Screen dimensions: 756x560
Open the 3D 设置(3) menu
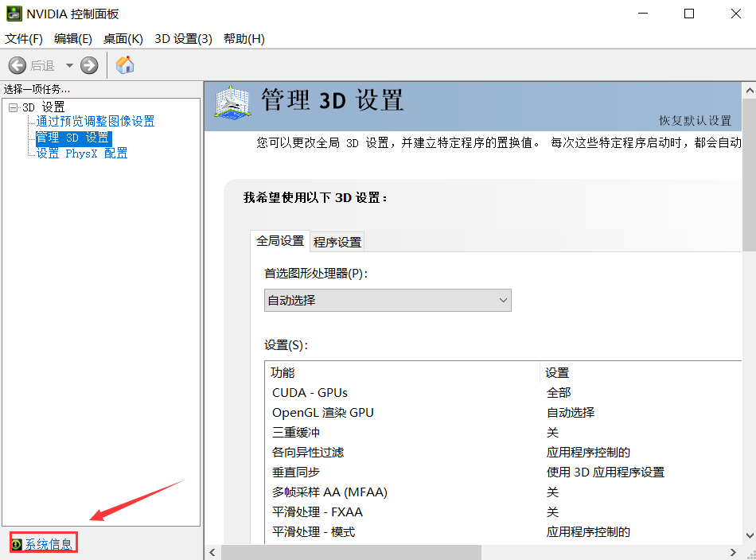point(183,38)
